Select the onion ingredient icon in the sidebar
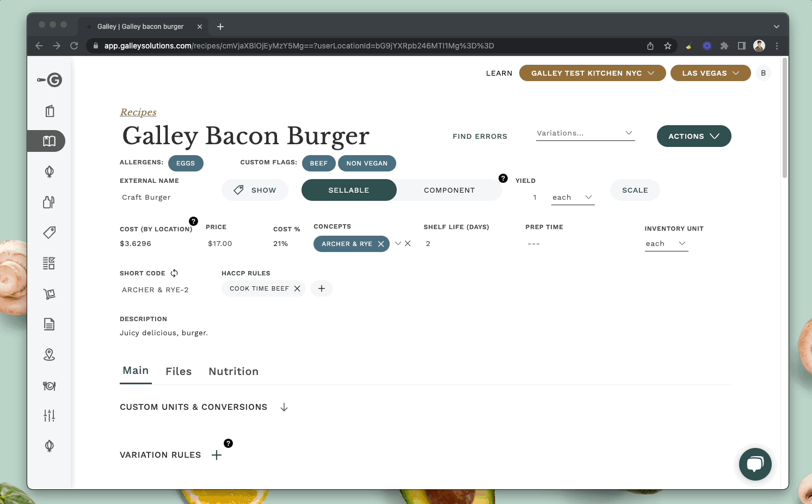This screenshot has width=812, height=504. [49, 171]
